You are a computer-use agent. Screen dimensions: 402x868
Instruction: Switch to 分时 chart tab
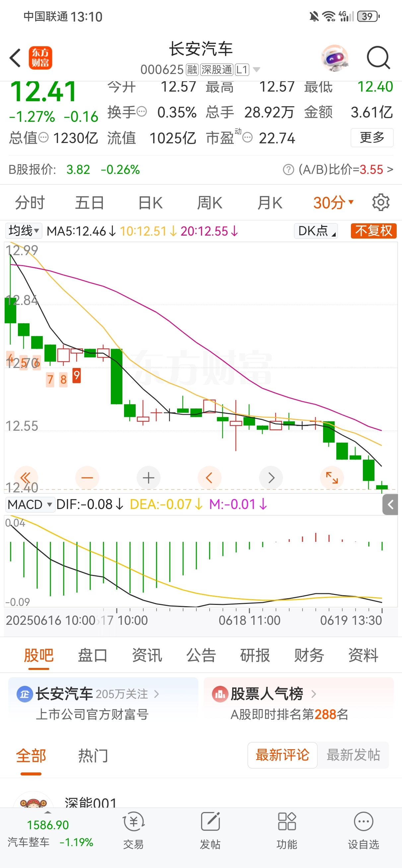coord(30,202)
